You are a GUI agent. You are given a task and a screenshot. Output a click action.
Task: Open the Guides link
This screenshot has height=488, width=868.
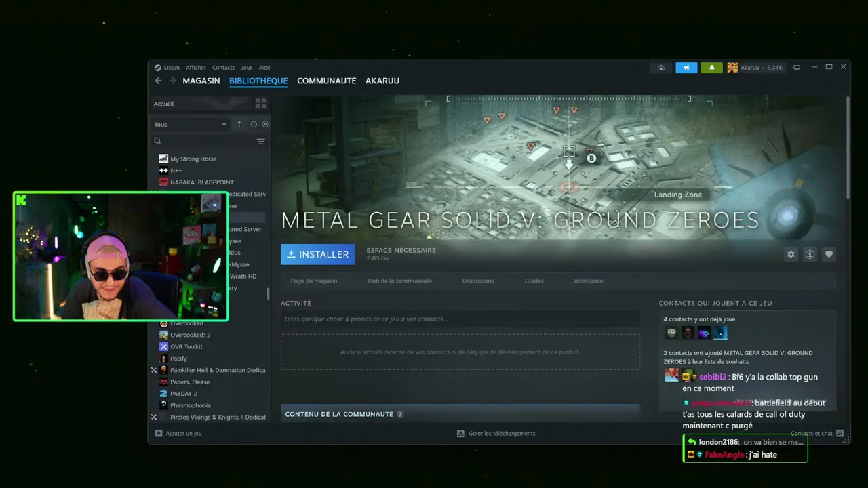click(534, 281)
